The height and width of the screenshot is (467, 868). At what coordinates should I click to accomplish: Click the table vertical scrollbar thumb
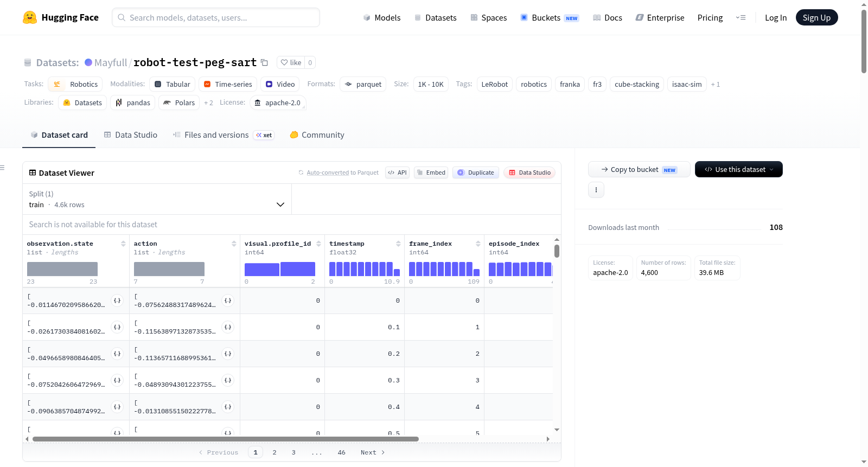(x=557, y=251)
